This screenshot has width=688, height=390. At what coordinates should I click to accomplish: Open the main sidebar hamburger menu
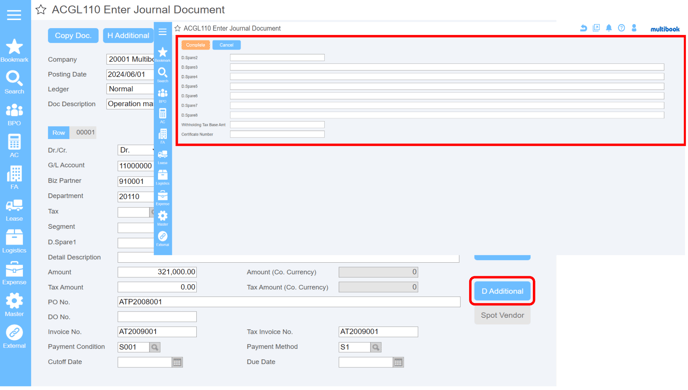[14, 15]
